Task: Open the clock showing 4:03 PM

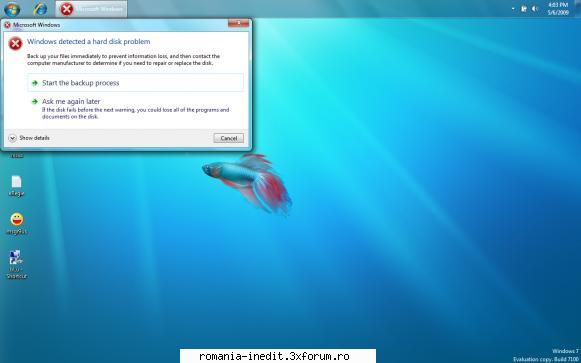Action: (558, 9)
